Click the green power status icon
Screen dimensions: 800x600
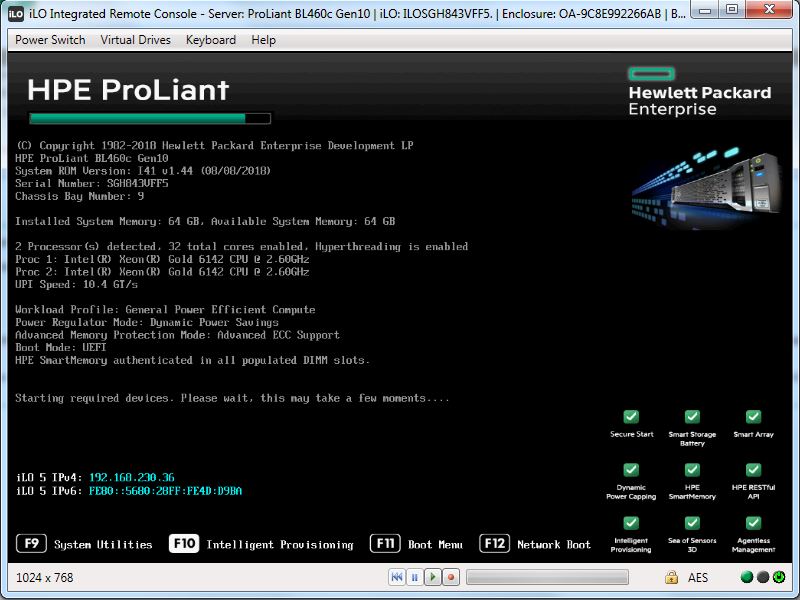tap(779, 577)
